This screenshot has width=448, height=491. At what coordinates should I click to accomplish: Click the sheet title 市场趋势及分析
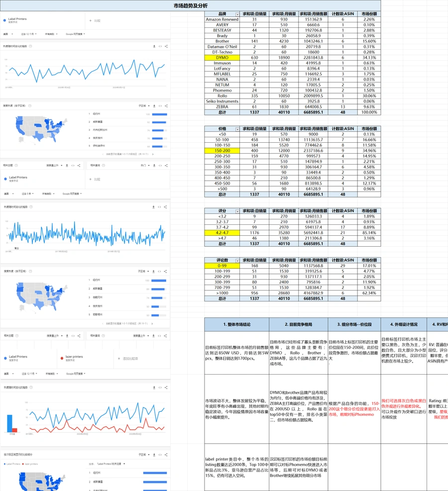(191, 5)
